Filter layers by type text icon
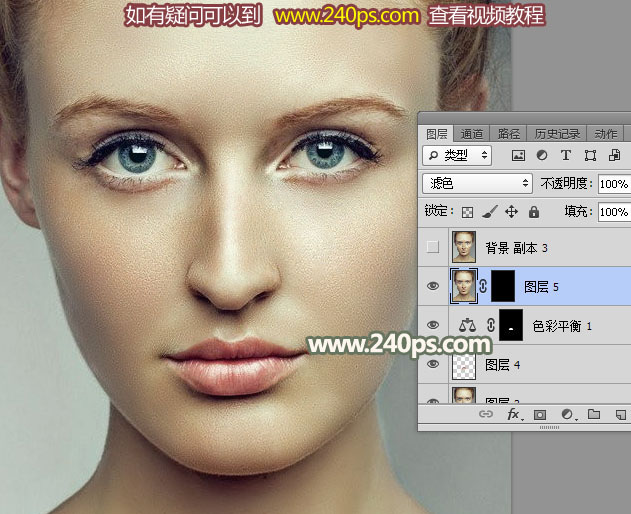Image resolution: width=631 pixels, height=514 pixels. pyautogui.click(x=566, y=155)
